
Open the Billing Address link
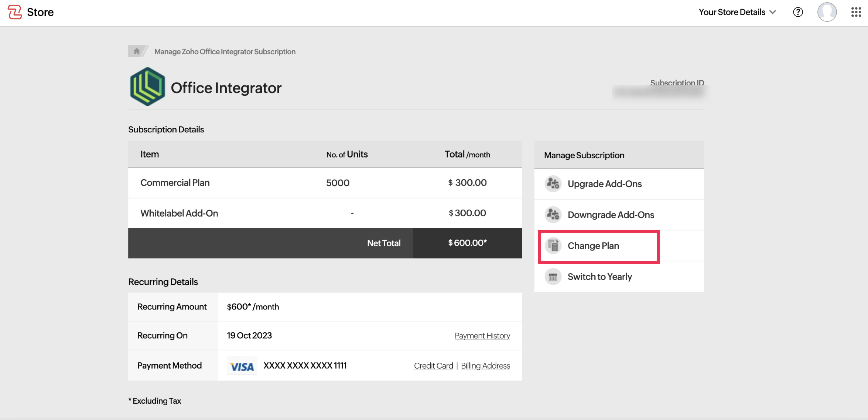pyautogui.click(x=485, y=366)
